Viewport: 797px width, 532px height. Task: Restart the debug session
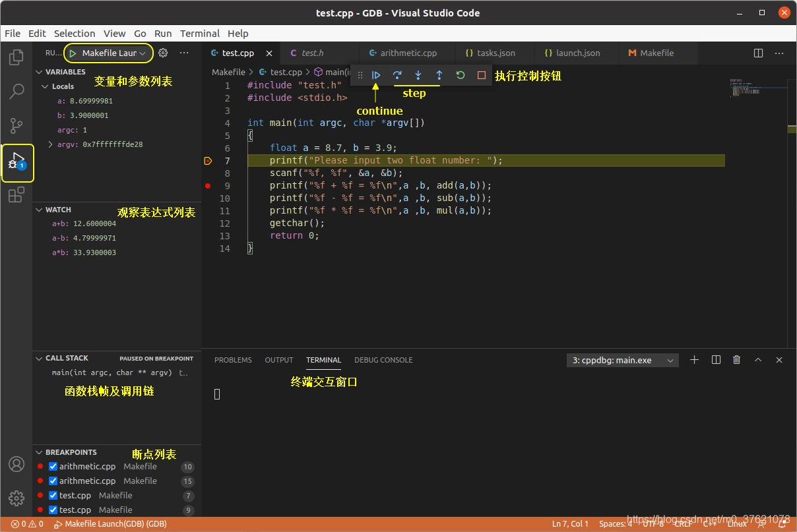[x=461, y=75]
